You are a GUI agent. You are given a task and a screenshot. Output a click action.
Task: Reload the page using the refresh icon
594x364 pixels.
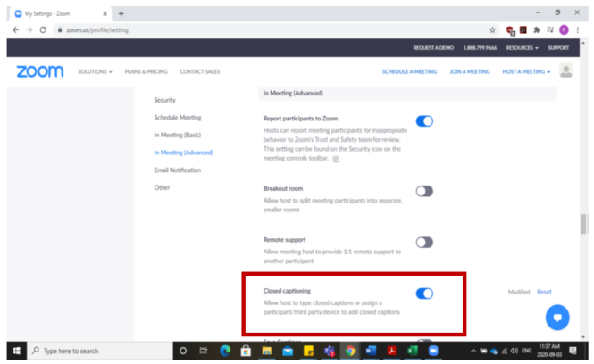click(x=44, y=29)
